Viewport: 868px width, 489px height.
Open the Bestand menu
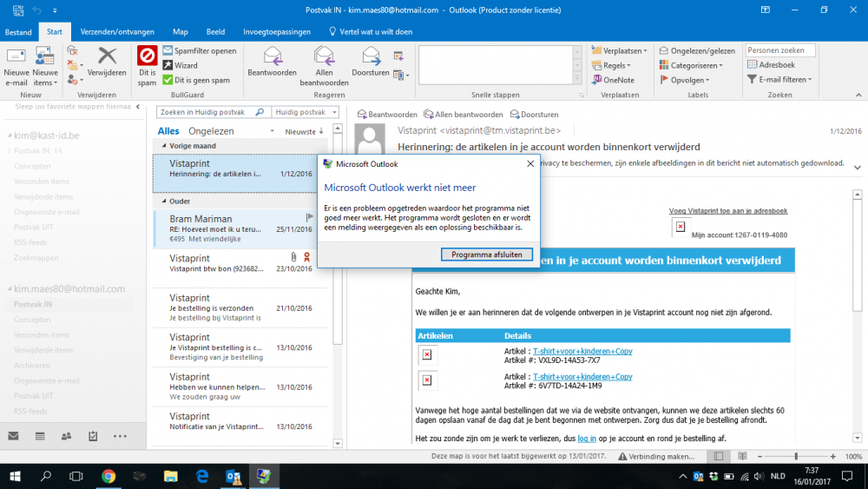pos(18,32)
